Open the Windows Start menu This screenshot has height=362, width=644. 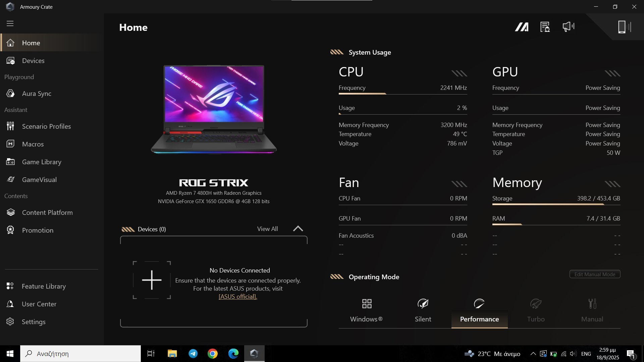point(10,354)
